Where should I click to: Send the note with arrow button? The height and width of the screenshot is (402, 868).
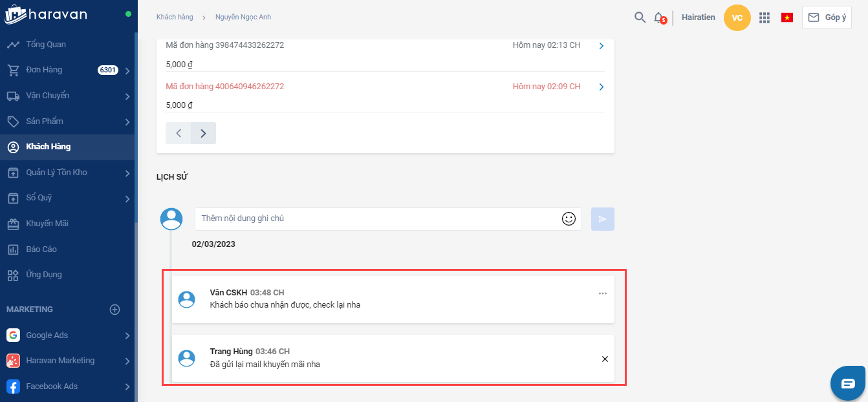pyautogui.click(x=602, y=219)
